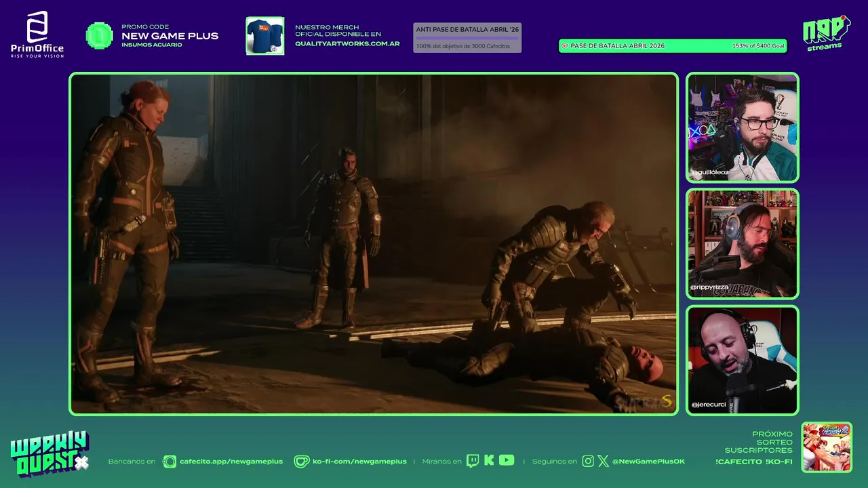Screen dimensions: 868x488
Task: Click the "PRÓXIMO SORTEO SUSCRIPTORES" text
Action: [x=758, y=442]
